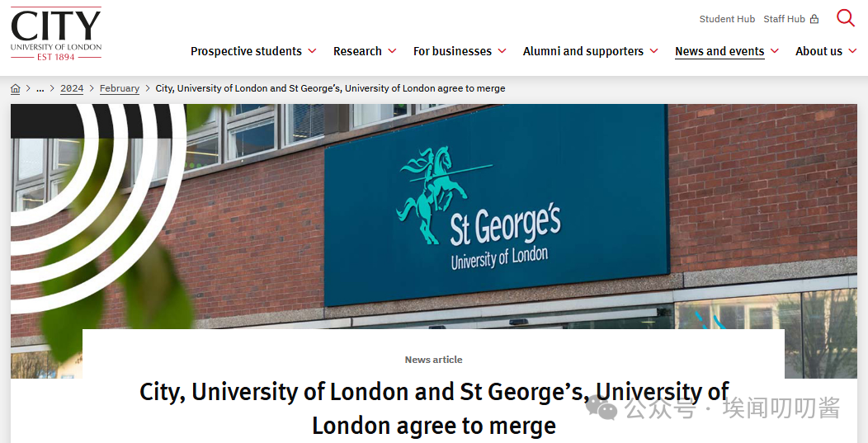This screenshot has width=868, height=443.
Task: Open the News and events menu
Action: (719, 51)
